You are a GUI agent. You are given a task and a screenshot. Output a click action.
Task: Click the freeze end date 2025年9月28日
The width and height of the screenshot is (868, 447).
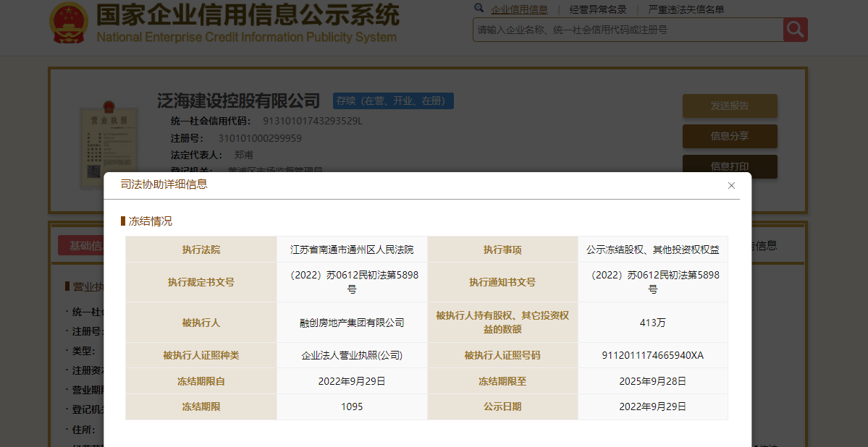point(653,381)
